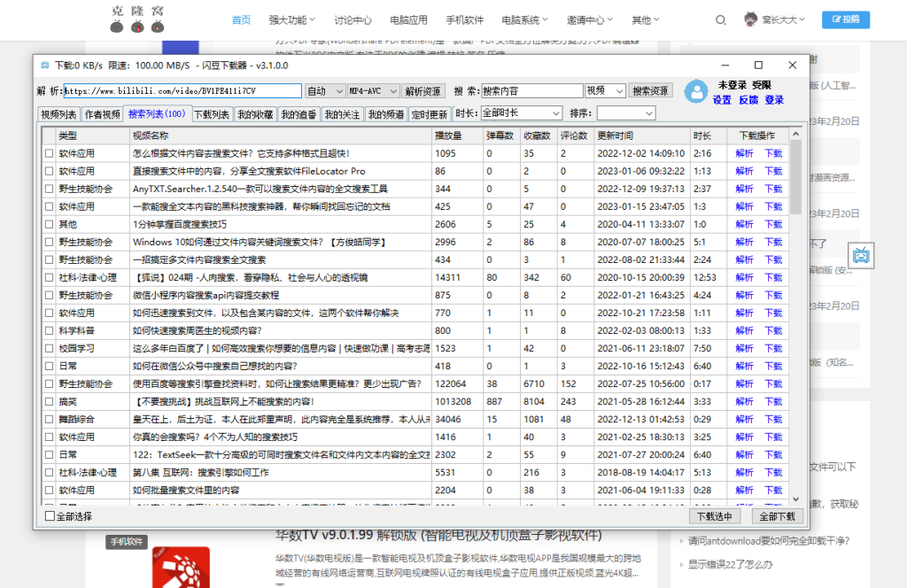Click the 解析资源 button

[x=422, y=91]
